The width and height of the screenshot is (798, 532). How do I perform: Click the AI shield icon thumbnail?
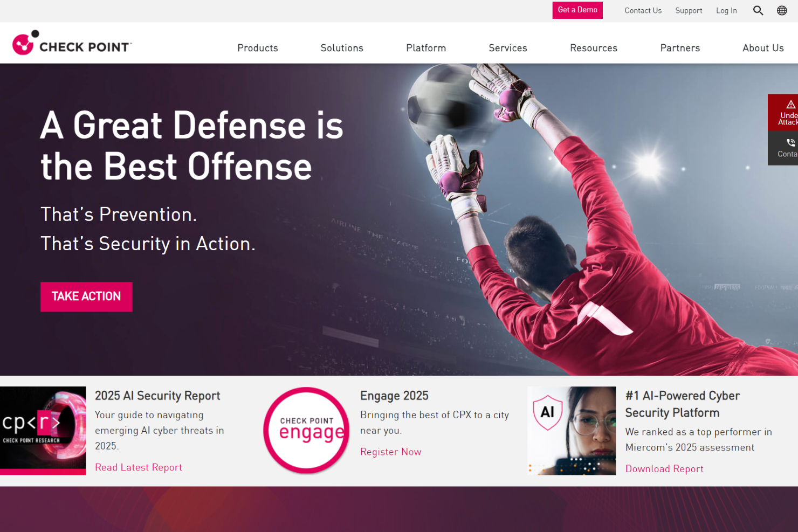[x=572, y=430]
